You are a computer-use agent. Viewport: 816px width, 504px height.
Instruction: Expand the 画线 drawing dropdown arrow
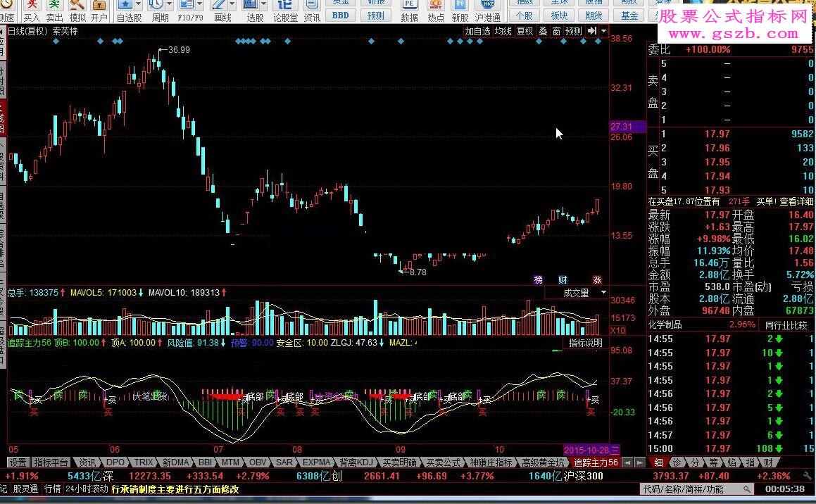[x=232, y=5]
